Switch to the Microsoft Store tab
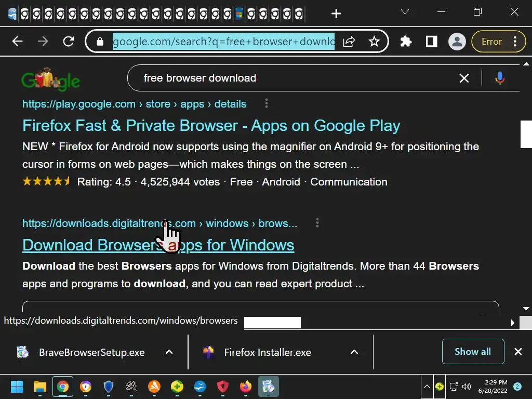 point(239,14)
